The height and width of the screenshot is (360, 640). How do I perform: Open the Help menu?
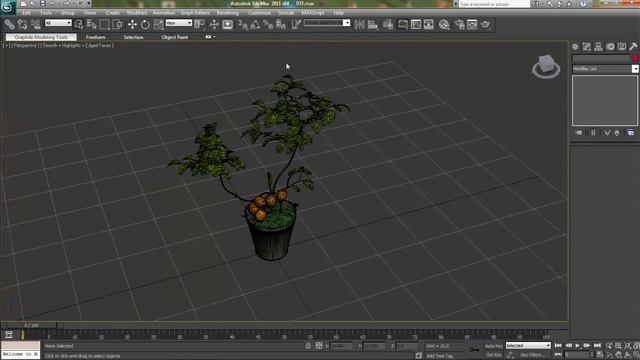338,13
